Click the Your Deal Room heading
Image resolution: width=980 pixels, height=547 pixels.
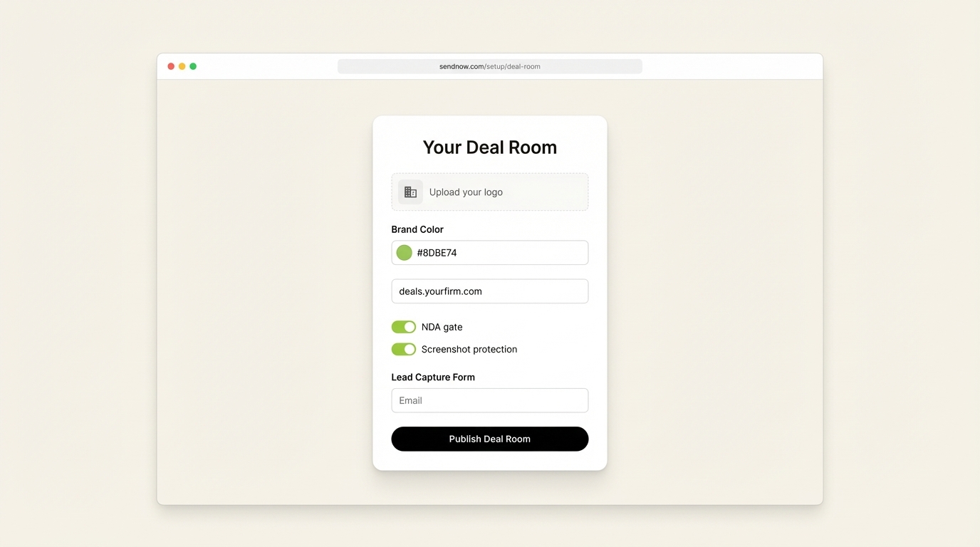pos(489,147)
